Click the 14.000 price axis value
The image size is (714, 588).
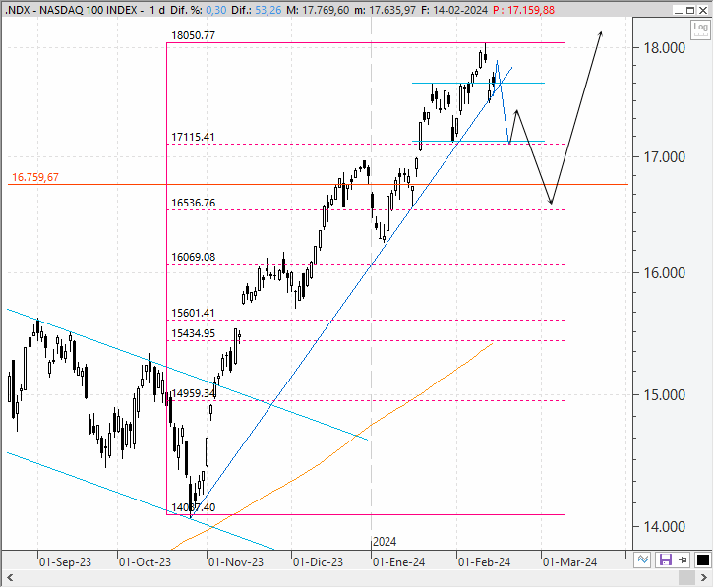(x=665, y=527)
